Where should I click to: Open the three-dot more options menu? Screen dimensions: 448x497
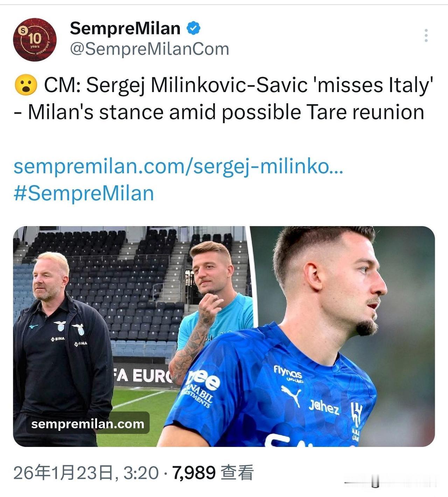click(x=426, y=36)
